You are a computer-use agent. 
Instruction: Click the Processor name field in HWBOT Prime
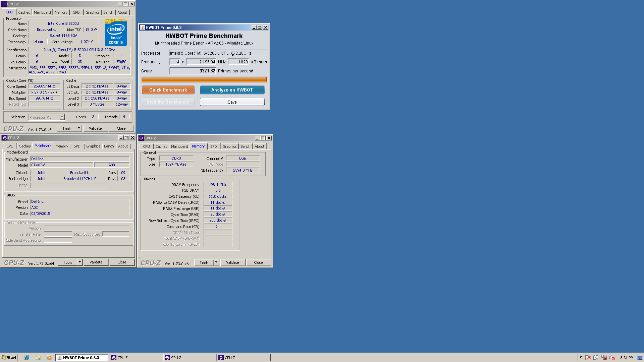coord(218,53)
